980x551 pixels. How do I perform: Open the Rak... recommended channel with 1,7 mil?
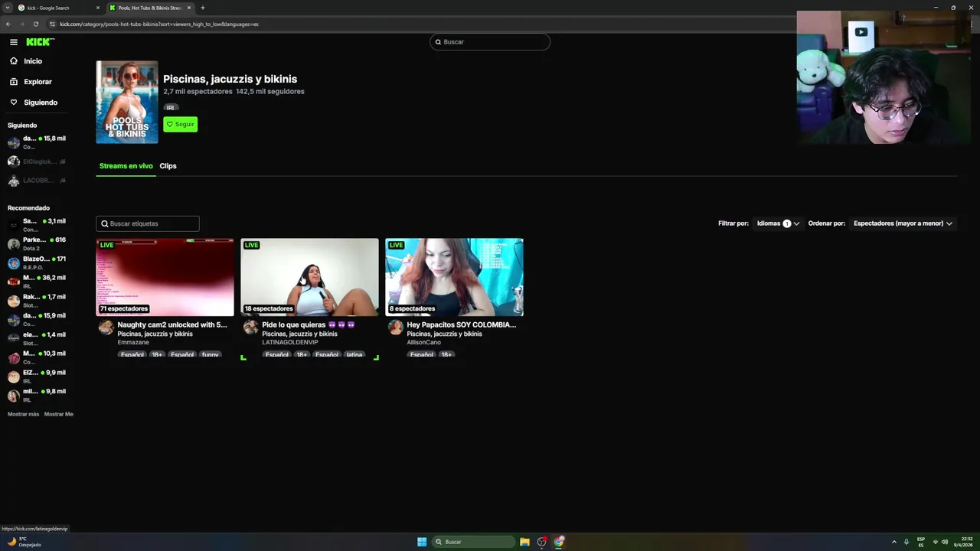pos(37,301)
